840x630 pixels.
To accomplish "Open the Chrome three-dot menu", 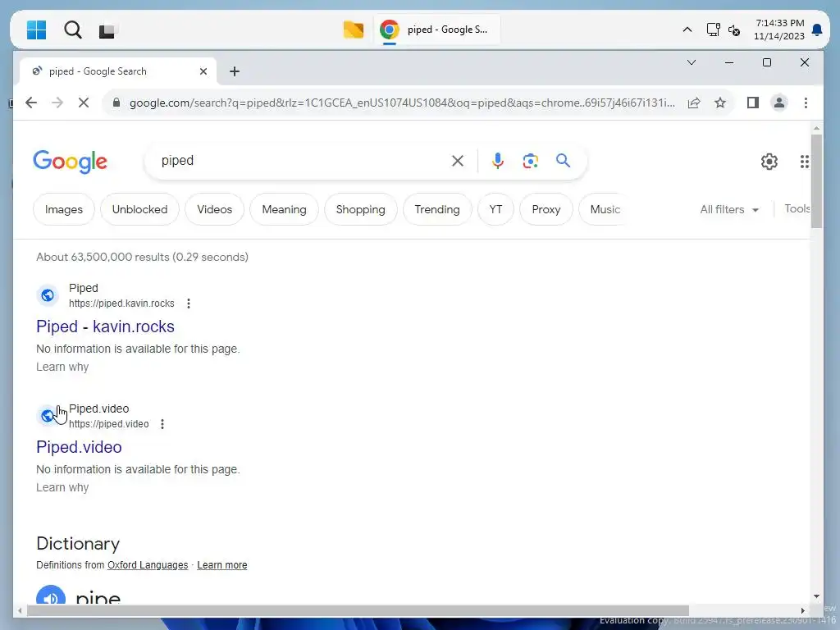I will (x=806, y=103).
